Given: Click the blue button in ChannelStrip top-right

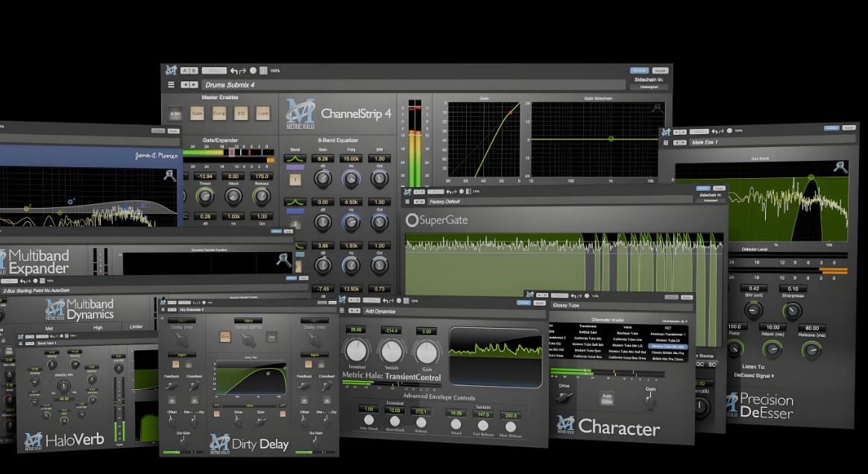Looking at the screenshot, I should pyautogui.click(x=639, y=71).
